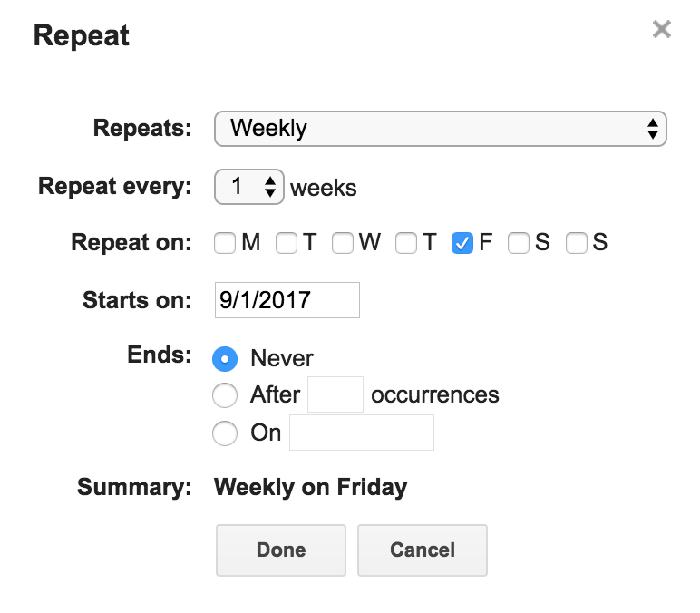This screenshot has width=700, height=613.
Task: Click the occurrences count input box
Action: point(335,395)
